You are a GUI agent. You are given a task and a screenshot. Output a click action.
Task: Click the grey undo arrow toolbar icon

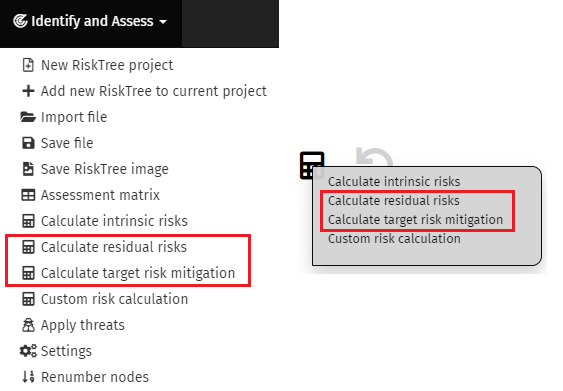click(x=374, y=157)
